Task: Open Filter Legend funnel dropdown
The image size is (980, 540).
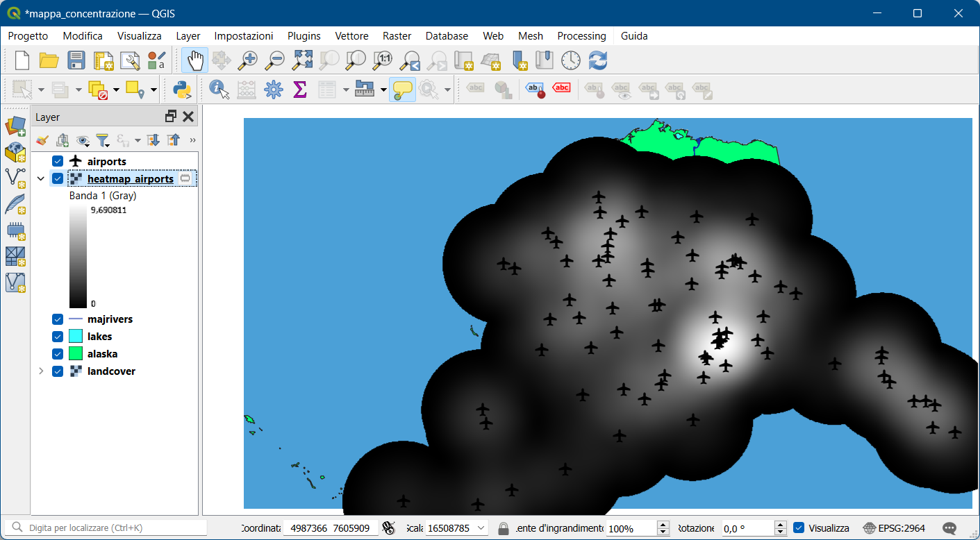Action: (x=103, y=140)
